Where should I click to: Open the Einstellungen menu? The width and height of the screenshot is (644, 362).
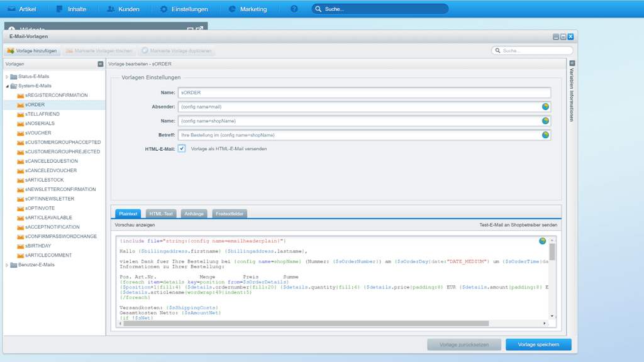184,9
